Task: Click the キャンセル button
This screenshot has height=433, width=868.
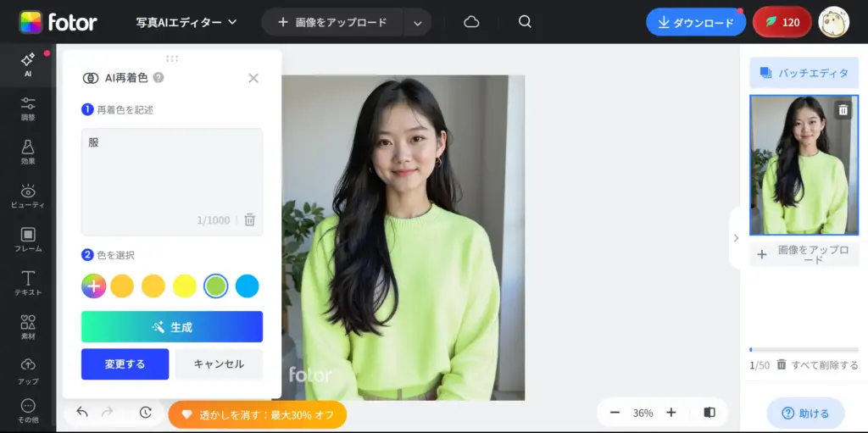Action: point(219,364)
